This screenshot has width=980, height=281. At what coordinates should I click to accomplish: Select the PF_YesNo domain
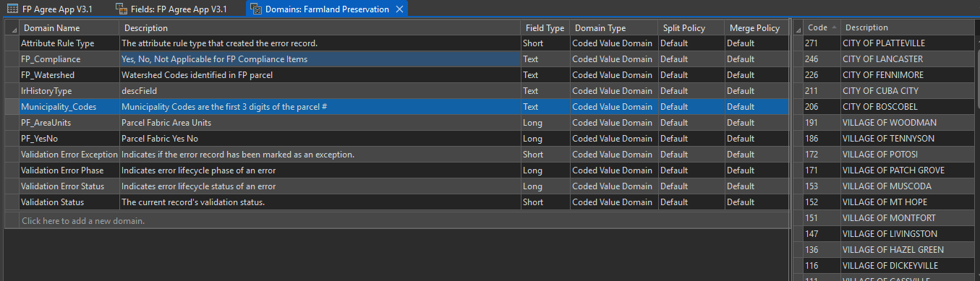[69, 139]
